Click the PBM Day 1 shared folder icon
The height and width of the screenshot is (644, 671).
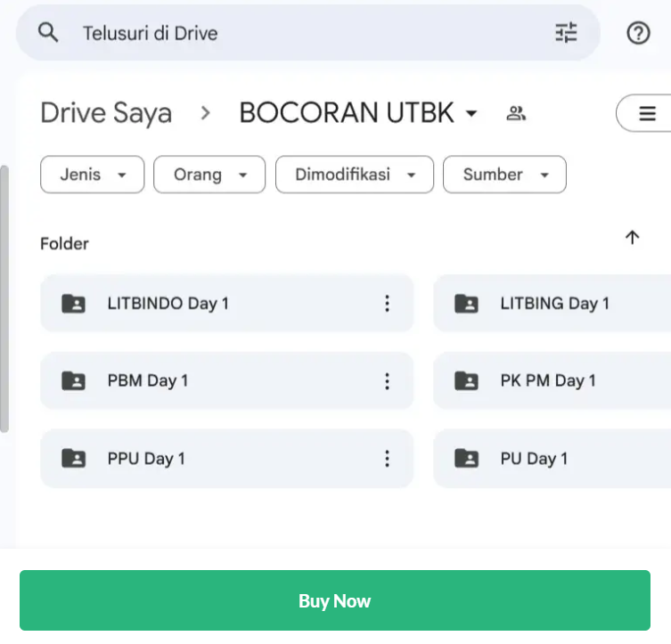(x=74, y=380)
